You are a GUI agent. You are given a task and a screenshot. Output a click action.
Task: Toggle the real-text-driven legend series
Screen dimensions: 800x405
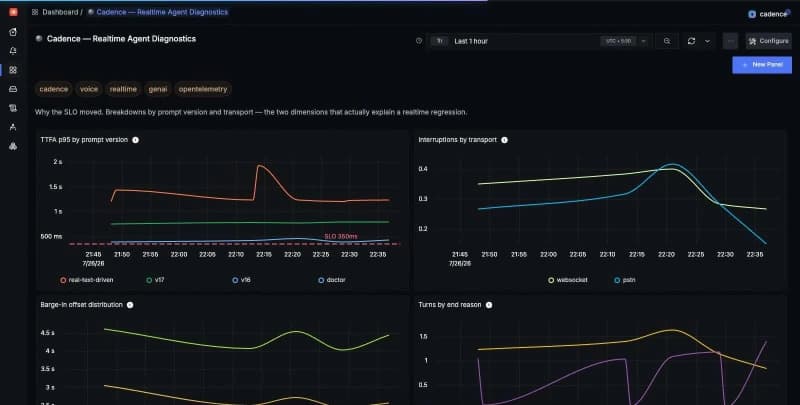click(x=87, y=280)
